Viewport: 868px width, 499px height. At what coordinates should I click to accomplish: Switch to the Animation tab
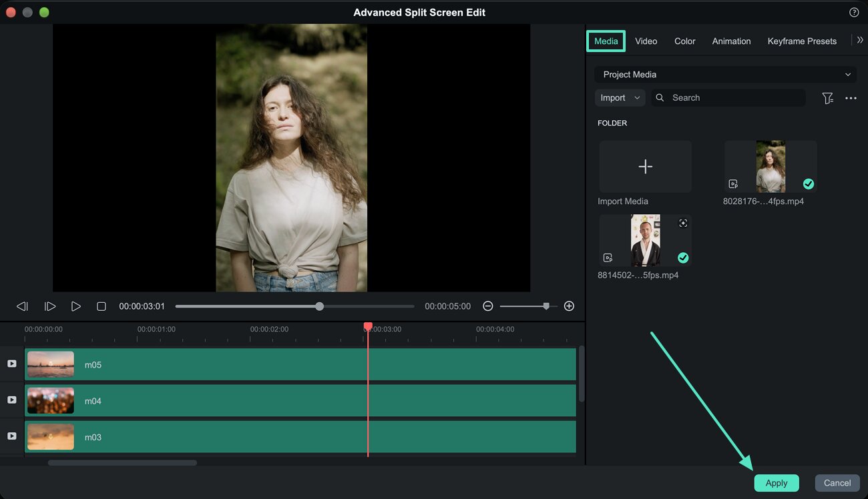tap(732, 41)
